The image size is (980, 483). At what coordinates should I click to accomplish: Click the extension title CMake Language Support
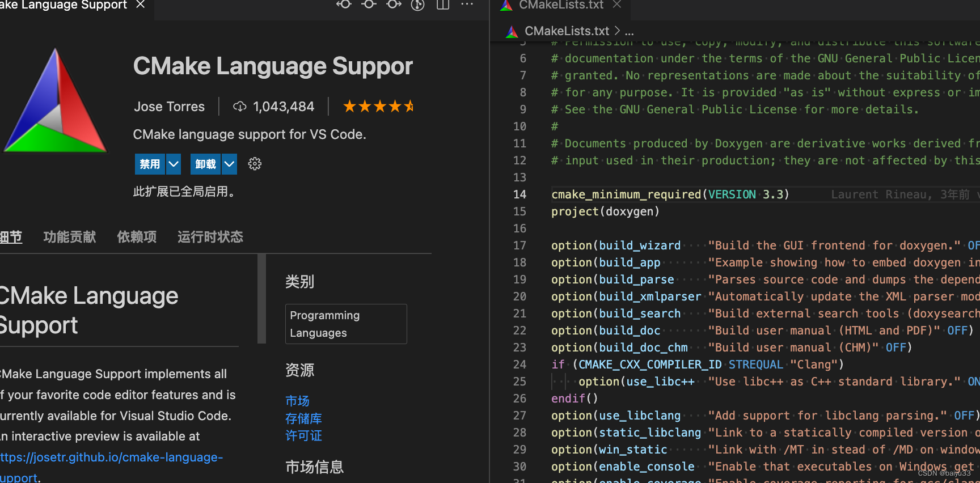point(273,66)
